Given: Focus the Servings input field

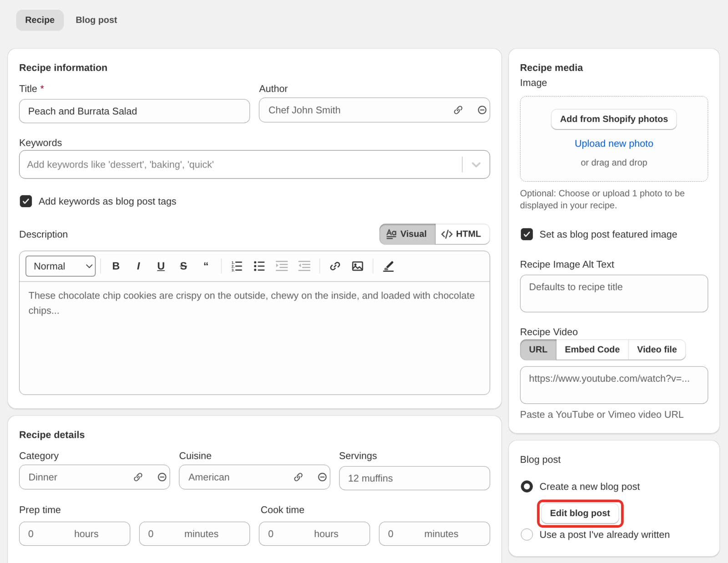Looking at the screenshot, I should point(415,478).
